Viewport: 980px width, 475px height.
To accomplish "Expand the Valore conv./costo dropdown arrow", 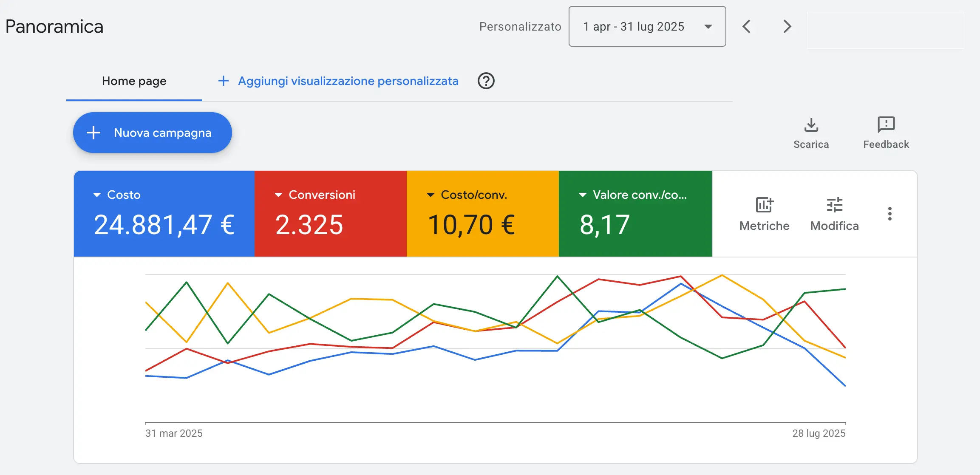I will tap(583, 195).
